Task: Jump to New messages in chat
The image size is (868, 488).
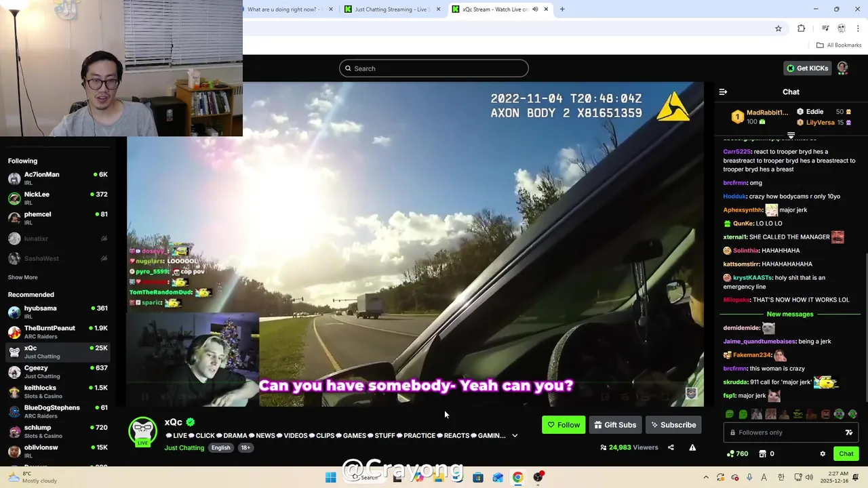Action: coord(789,314)
